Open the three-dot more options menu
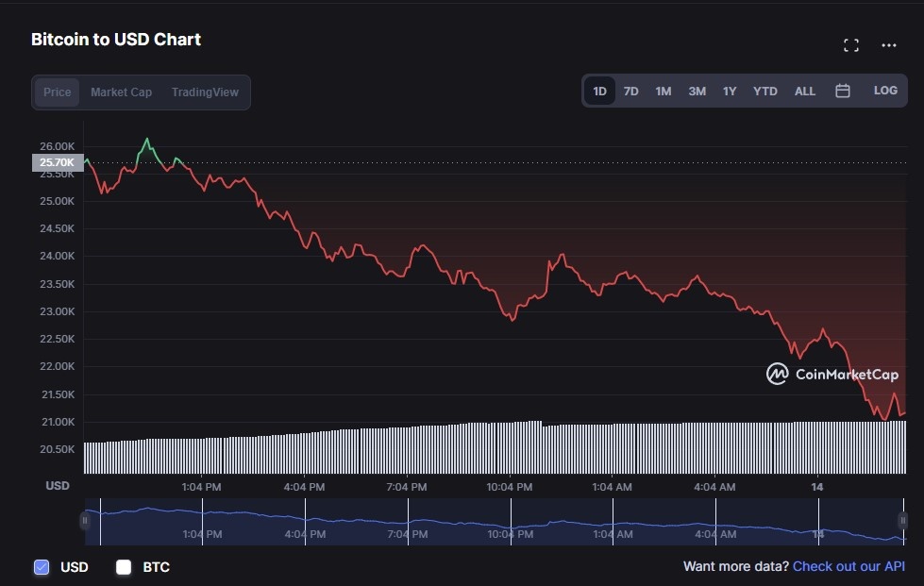This screenshot has height=586, width=924. click(x=888, y=45)
